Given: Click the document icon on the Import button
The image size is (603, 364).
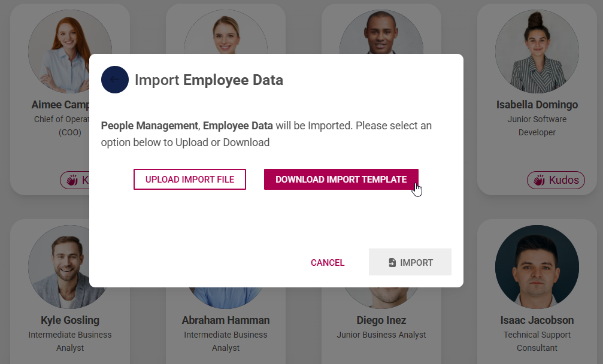Looking at the screenshot, I should [393, 262].
